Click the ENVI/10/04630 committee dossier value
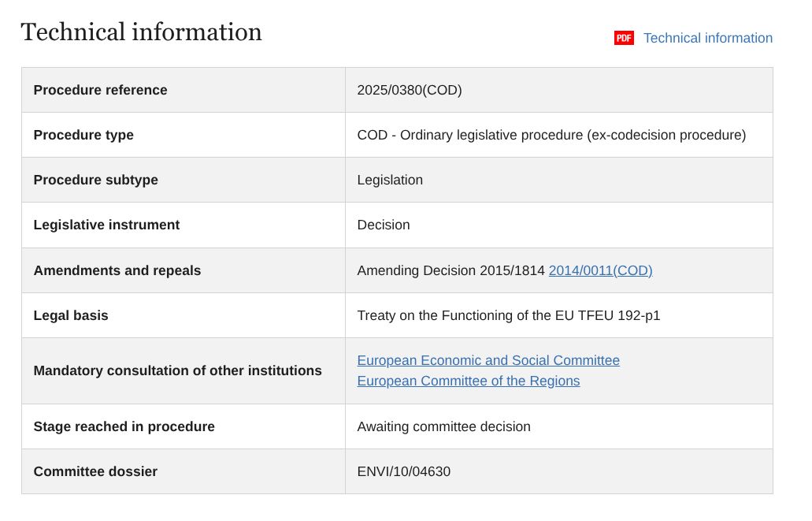812x521 pixels. point(403,471)
